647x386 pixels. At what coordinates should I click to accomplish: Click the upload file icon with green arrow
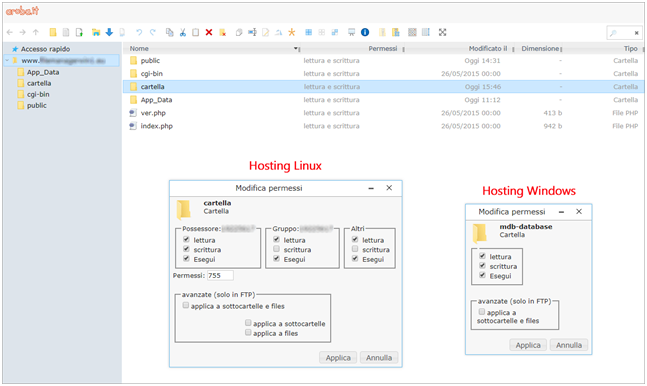tap(79, 32)
